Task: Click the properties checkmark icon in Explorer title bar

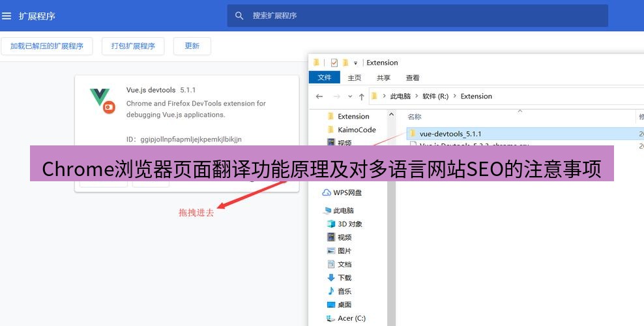Action: click(334, 63)
